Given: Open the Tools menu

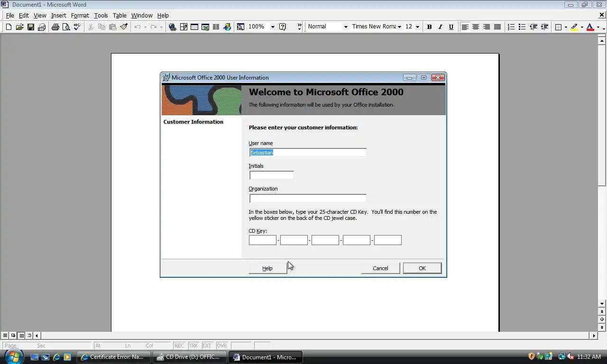Looking at the screenshot, I should [101, 15].
